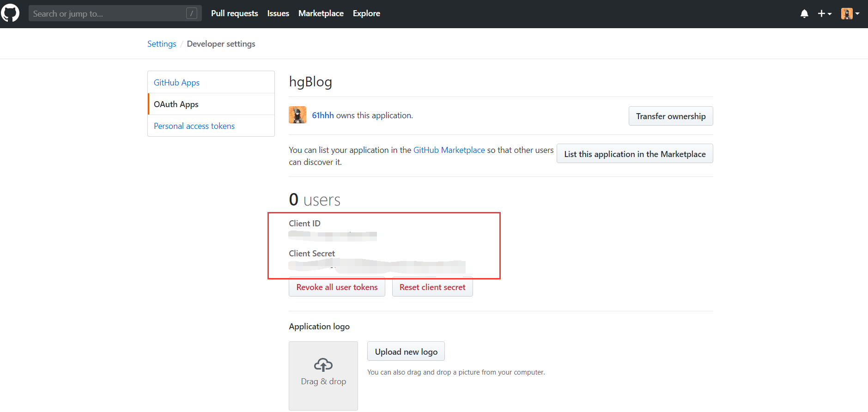Viewport: 868px width, 412px height.
Task: Click the 0 users heading
Action: (x=315, y=200)
